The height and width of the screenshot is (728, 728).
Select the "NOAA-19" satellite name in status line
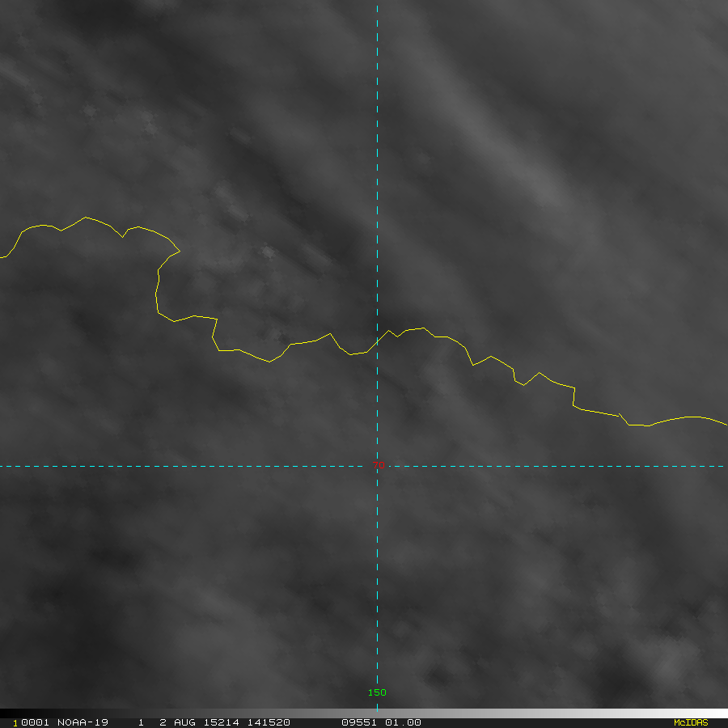[83, 722]
